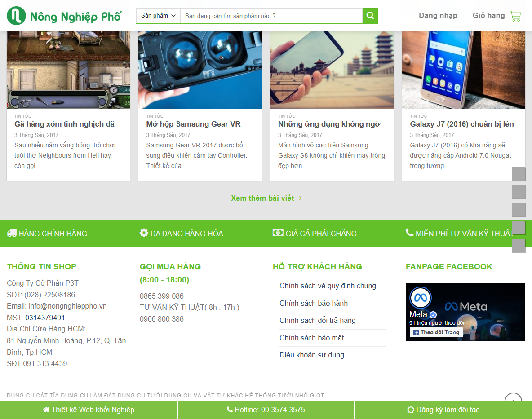The width and height of the screenshot is (532, 419).
Task: Click the chevron arrow after Xem thêm bài viết
Action: pyautogui.click(x=300, y=198)
